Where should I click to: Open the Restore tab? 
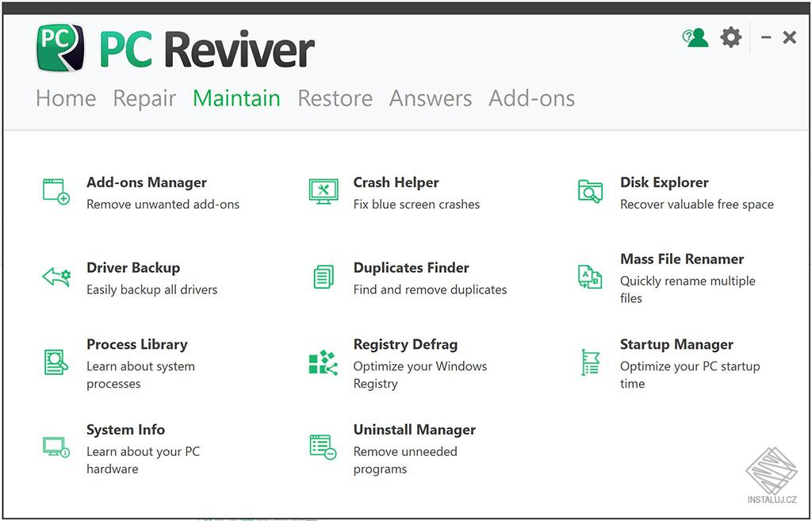pyautogui.click(x=335, y=98)
